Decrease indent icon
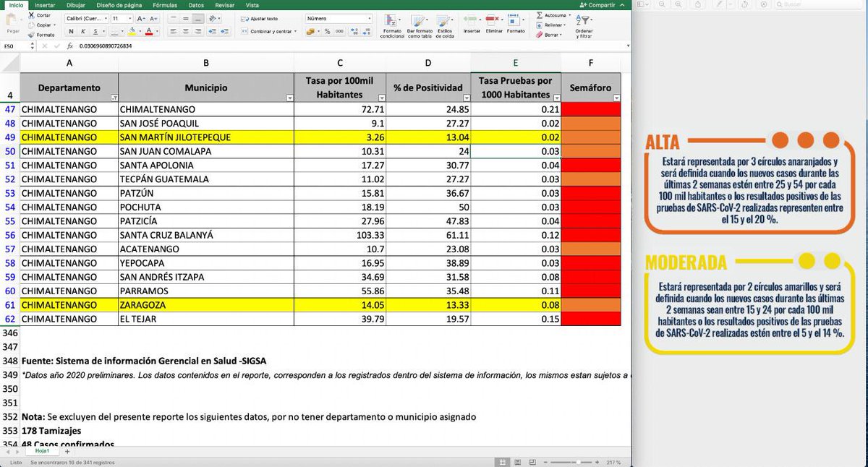The height and width of the screenshot is (467, 868). 214,32
